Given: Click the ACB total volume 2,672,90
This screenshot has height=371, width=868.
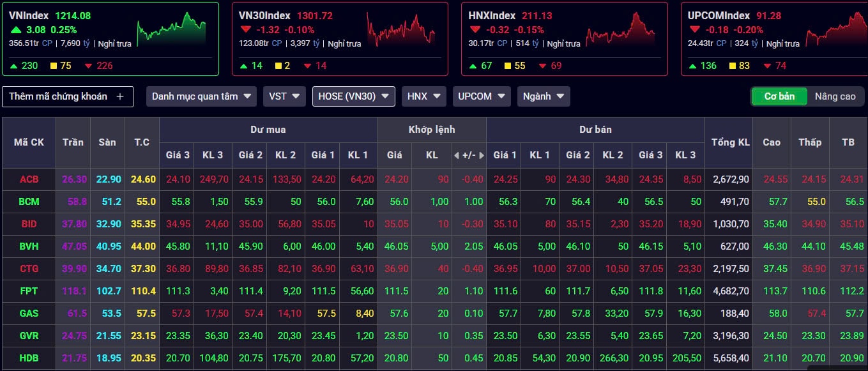Looking at the screenshot, I should 731,179.
